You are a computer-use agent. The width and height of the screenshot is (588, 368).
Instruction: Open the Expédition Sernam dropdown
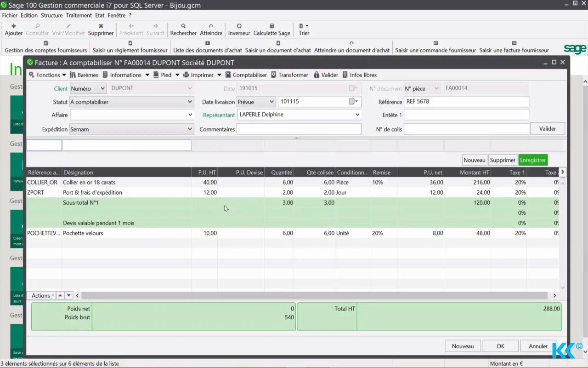(x=132, y=129)
